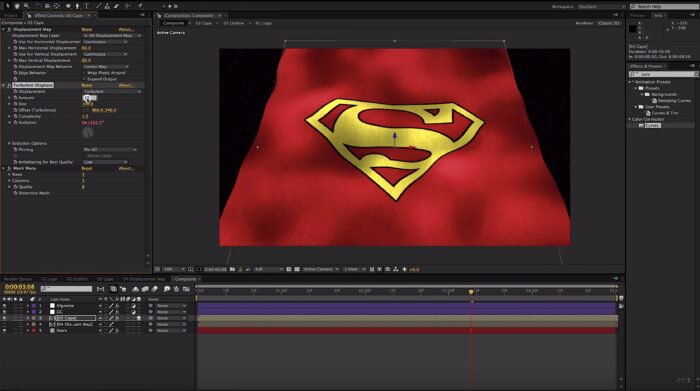700x391 pixels.
Task: Click the Amount property stopwatch
Action: pos(15,97)
